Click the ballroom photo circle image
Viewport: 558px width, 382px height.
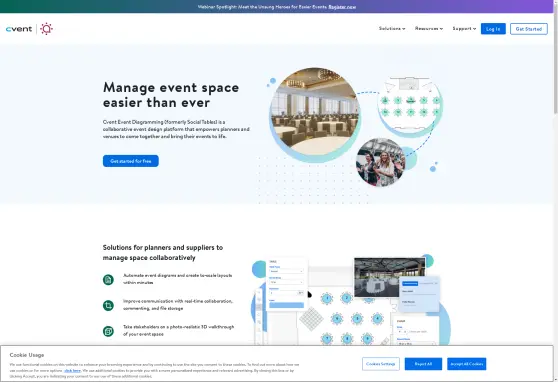pos(315,112)
